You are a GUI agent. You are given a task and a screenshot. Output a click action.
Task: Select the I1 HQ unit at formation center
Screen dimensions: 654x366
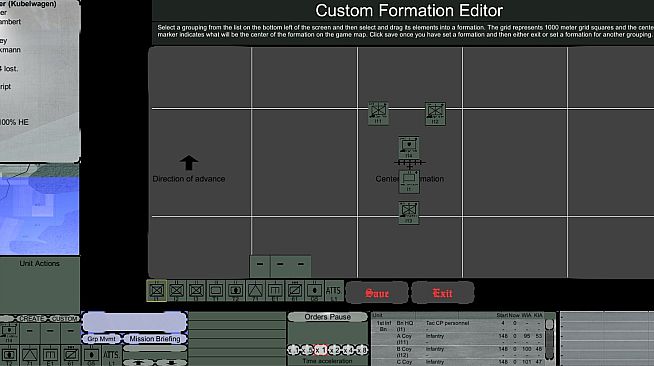(x=409, y=181)
